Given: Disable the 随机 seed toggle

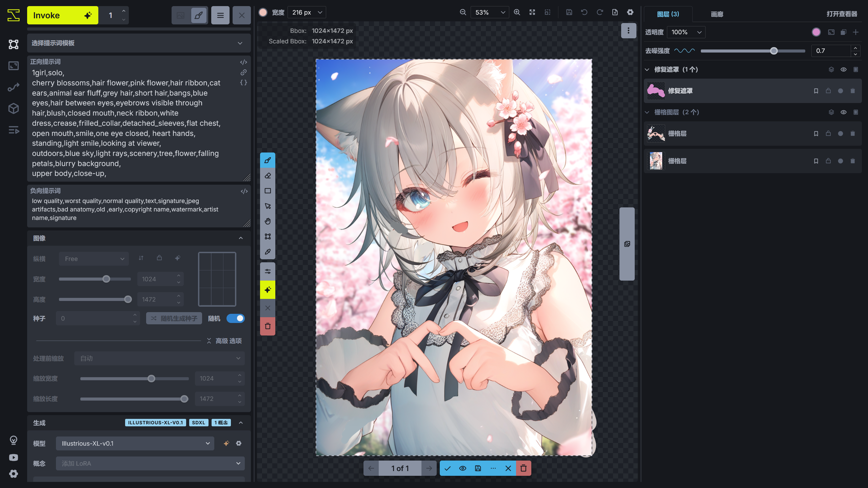Looking at the screenshot, I should click(236, 318).
